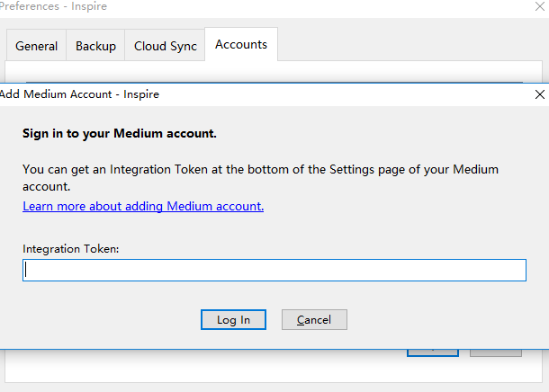Image resolution: width=549 pixels, height=392 pixels.
Task: Focus the Integration Token input field
Action: 274,270
